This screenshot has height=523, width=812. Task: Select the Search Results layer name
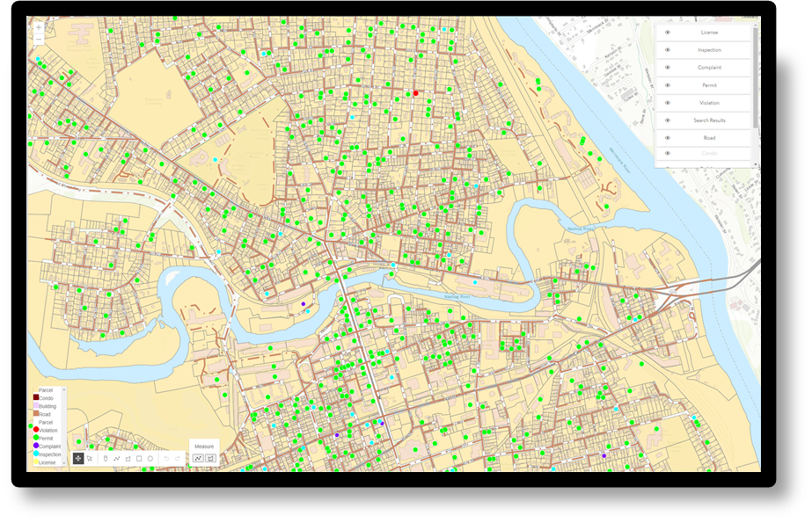(709, 120)
